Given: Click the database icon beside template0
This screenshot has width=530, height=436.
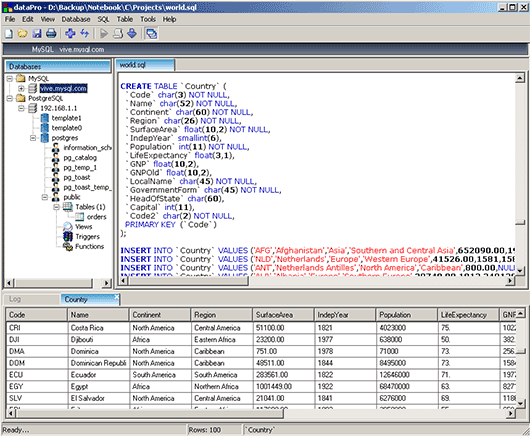Looking at the screenshot, I should [x=44, y=128].
